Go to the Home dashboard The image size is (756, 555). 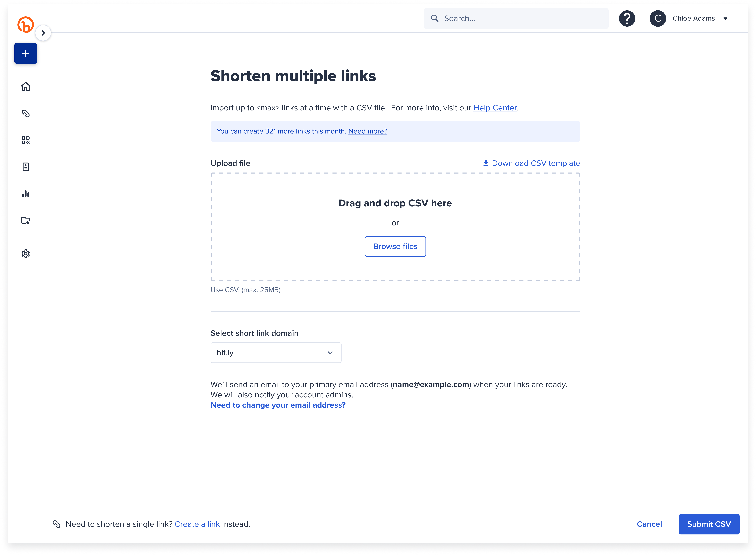[26, 86]
